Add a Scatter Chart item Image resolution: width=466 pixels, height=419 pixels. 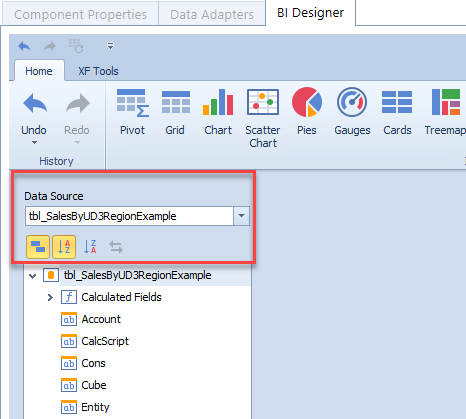[x=263, y=118]
